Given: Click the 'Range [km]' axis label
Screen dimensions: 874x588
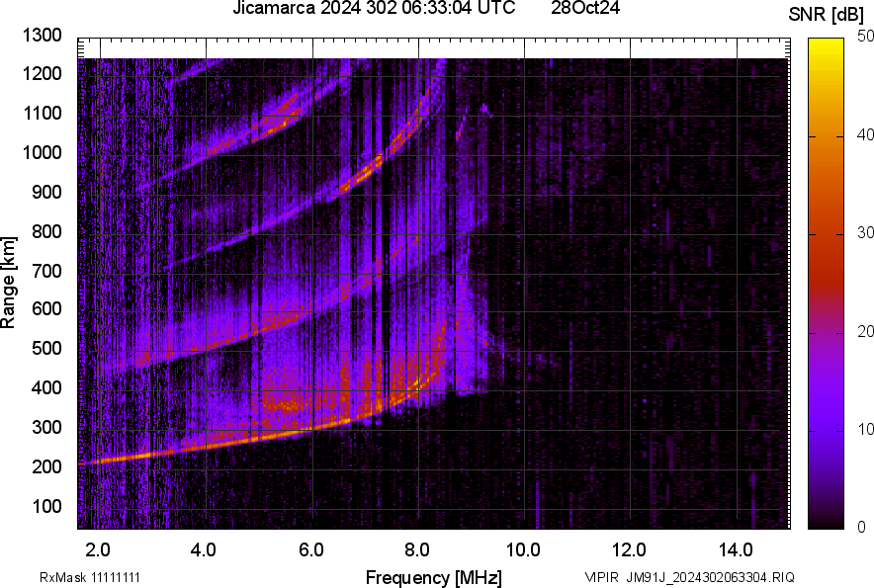Looking at the screenshot, I should 8,283.
